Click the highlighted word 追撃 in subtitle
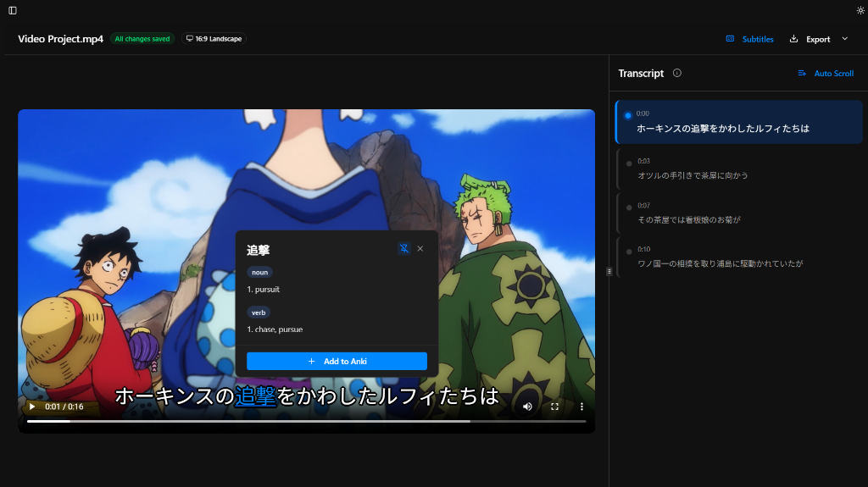 coord(255,396)
